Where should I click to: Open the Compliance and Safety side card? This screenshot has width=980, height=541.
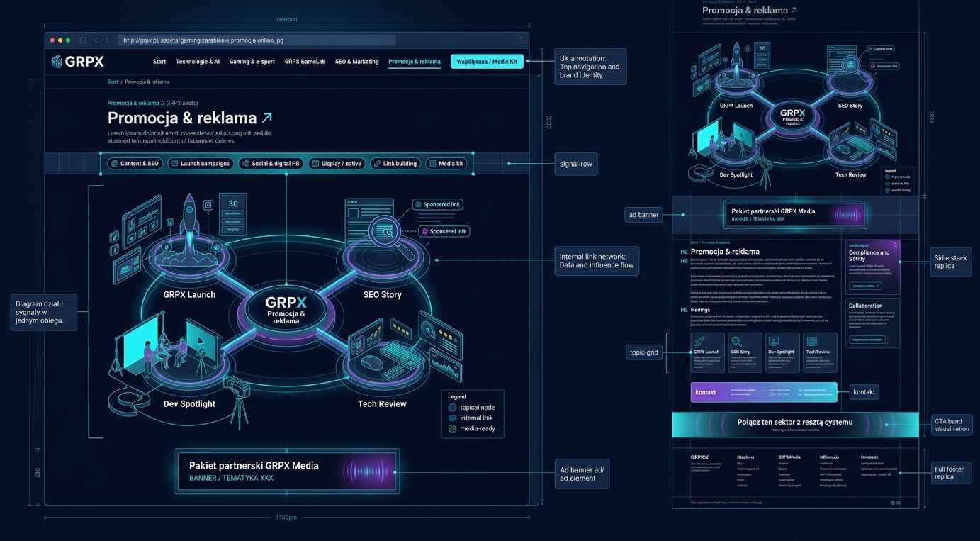click(x=873, y=267)
